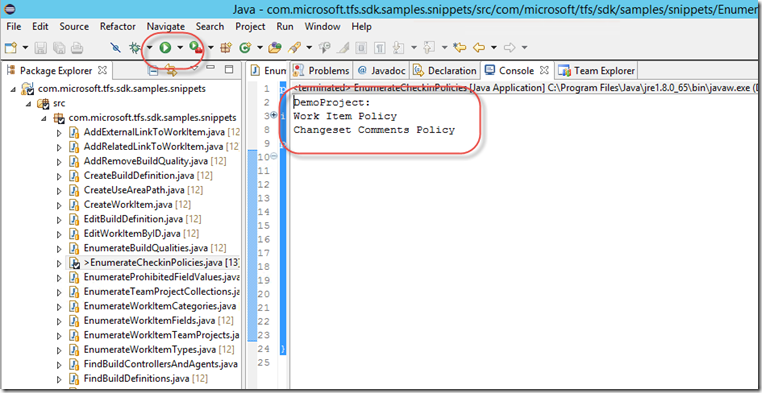Toggle Block Selection Mode
762x393 pixels.
(x=361, y=48)
